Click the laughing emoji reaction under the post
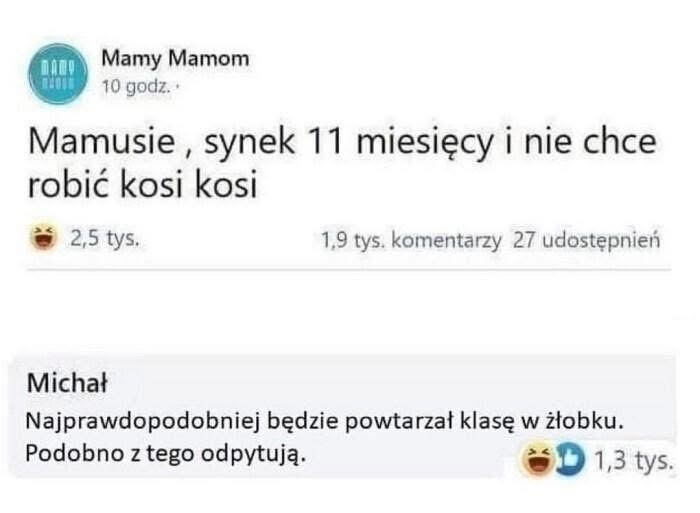Screen dimensions: 700x513 pyautogui.click(x=44, y=239)
